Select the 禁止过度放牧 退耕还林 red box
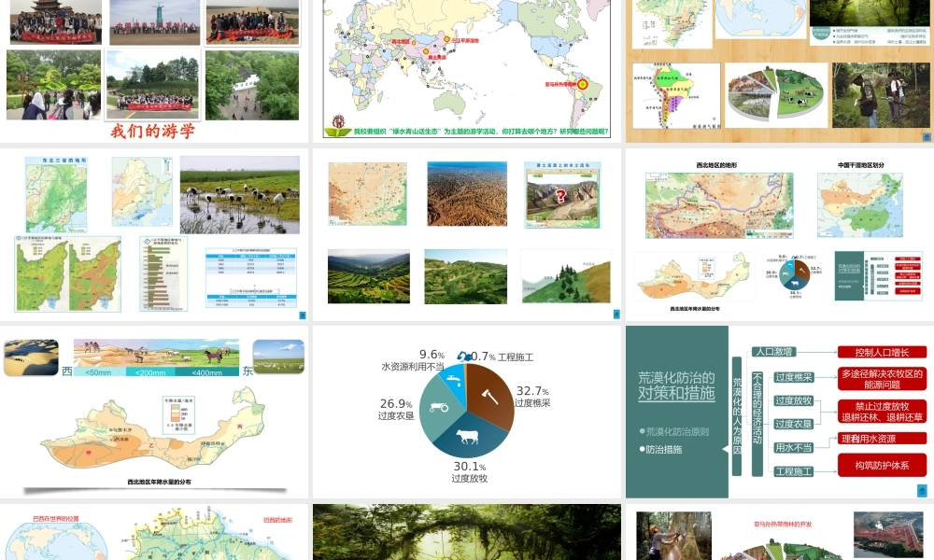The width and height of the screenshot is (934, 560). (882, 412)
